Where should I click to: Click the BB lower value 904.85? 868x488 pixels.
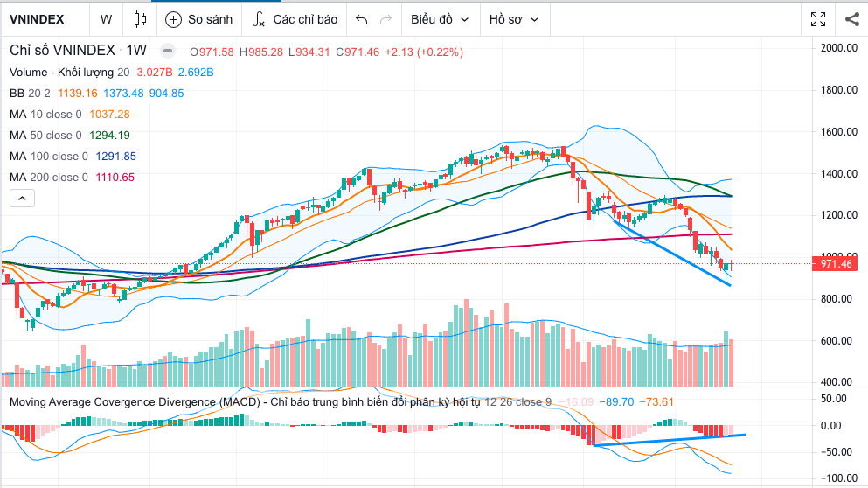(x=167, y=93)
